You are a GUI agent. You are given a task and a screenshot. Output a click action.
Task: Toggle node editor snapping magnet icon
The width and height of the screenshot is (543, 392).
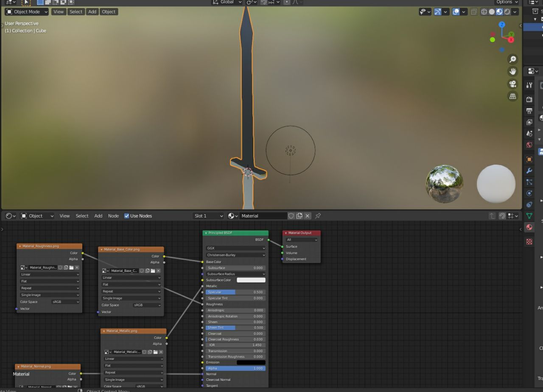pyautogui.click(x=502, y=216)
